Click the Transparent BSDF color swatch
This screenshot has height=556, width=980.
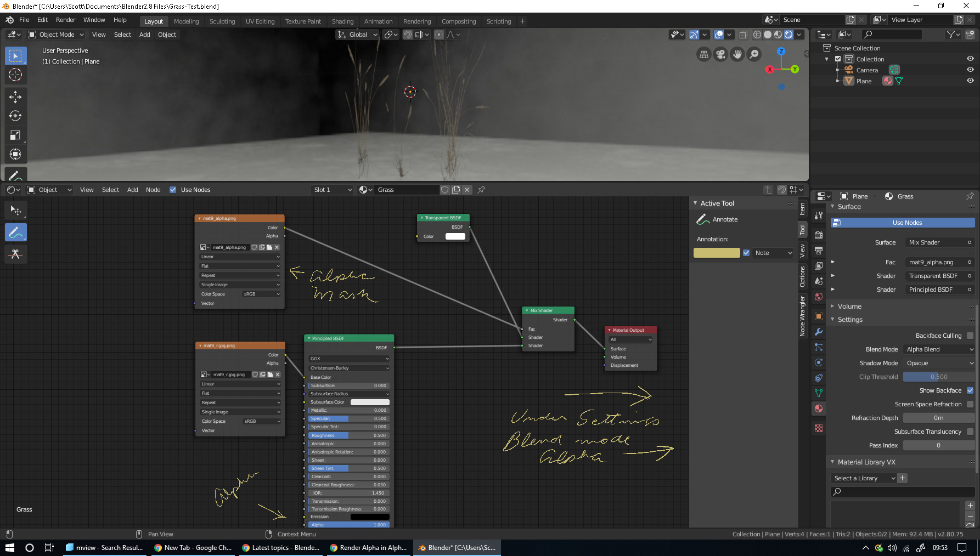(454, 236)
